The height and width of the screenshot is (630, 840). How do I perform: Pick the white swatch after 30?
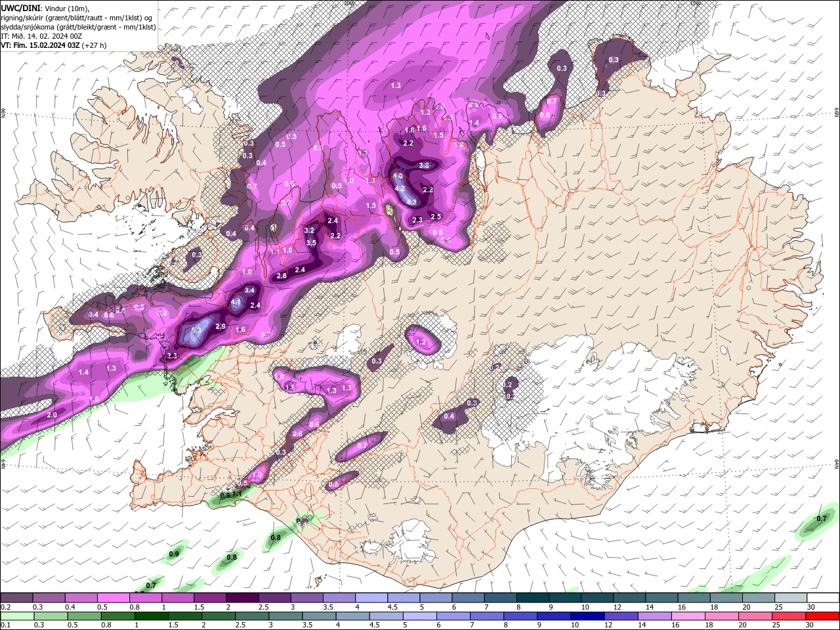click(822, 598)
